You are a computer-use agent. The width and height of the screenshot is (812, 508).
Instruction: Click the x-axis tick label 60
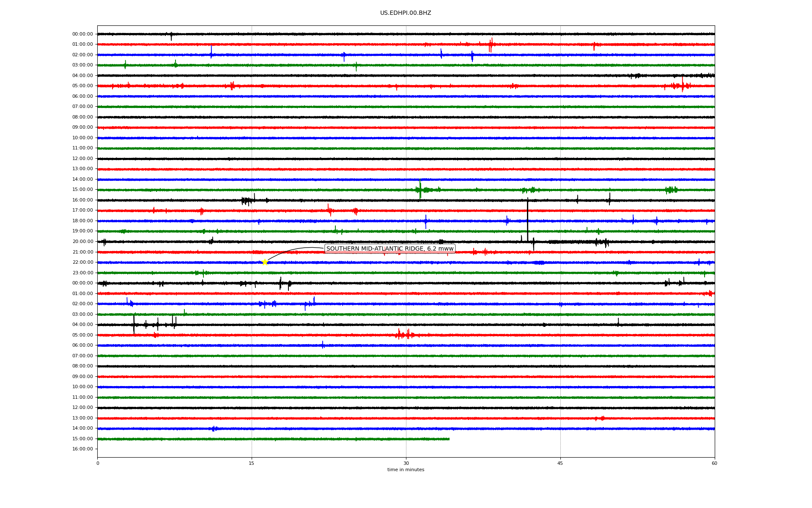click(714, 464)
